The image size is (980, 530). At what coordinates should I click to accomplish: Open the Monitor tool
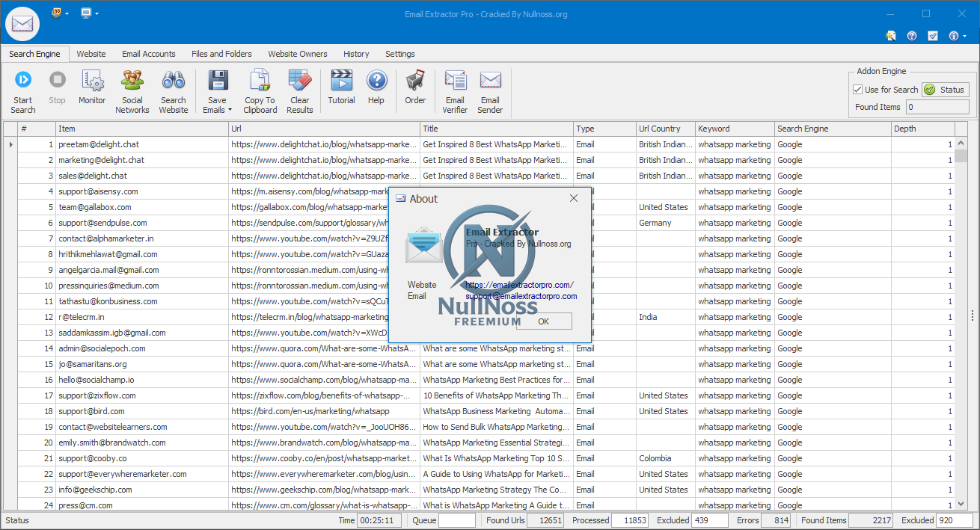pos(92,80)
